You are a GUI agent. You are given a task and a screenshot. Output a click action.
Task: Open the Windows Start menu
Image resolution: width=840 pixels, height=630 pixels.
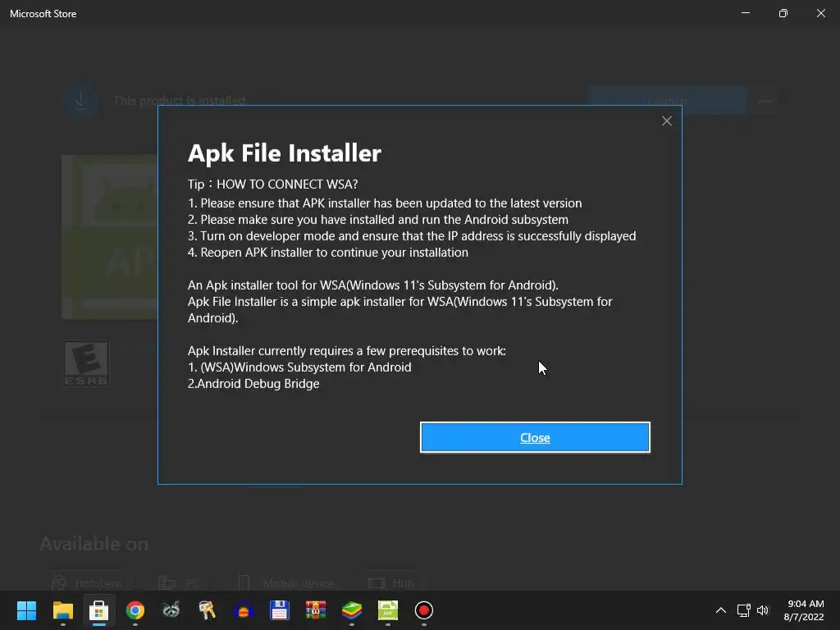26,610
